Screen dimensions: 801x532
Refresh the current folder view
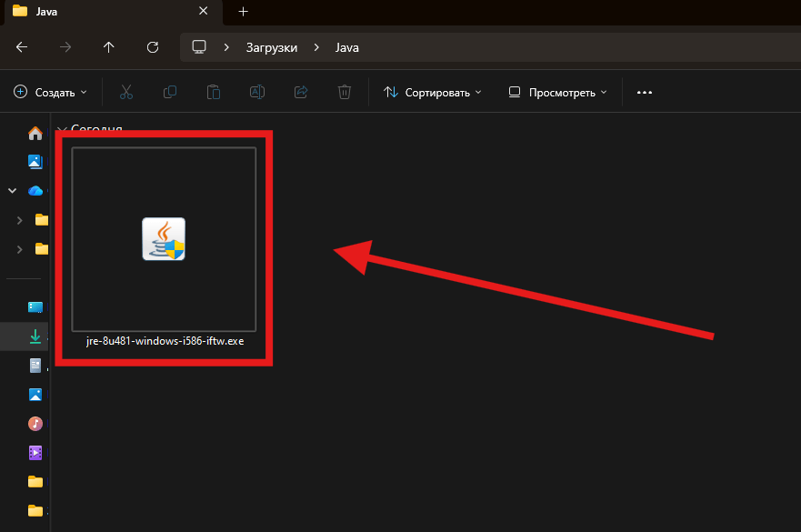coord(153,47)
